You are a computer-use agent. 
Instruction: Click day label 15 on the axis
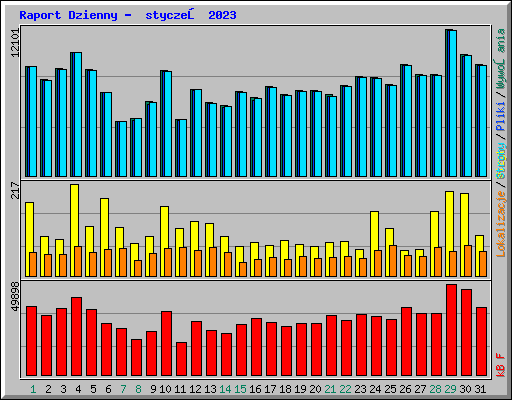[x=240, y=389]
